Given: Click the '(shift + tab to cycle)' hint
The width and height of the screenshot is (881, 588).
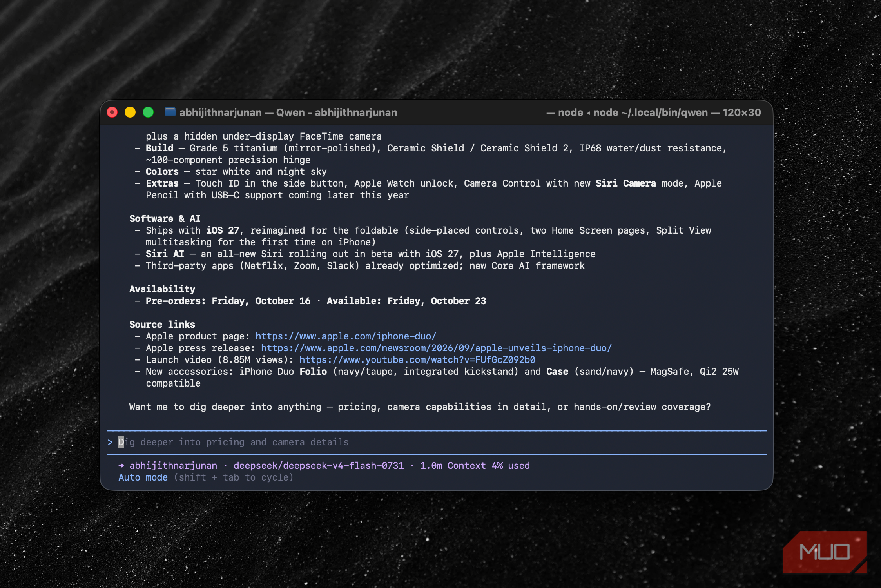Looking at the screenshot, I should pyautogui.click(x=234, y=477).
